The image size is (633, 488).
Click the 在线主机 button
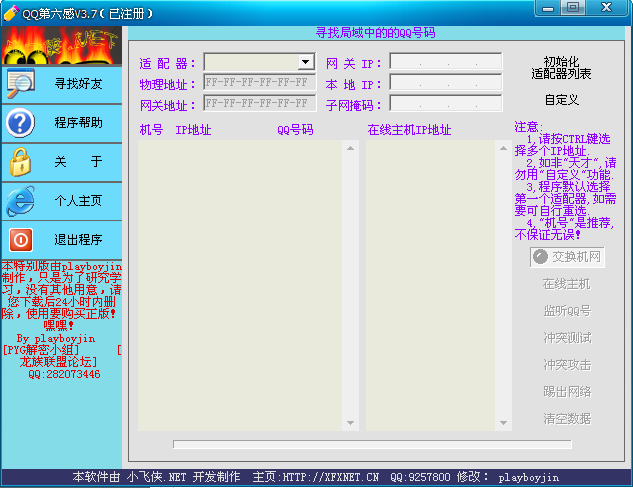[566, 284]
